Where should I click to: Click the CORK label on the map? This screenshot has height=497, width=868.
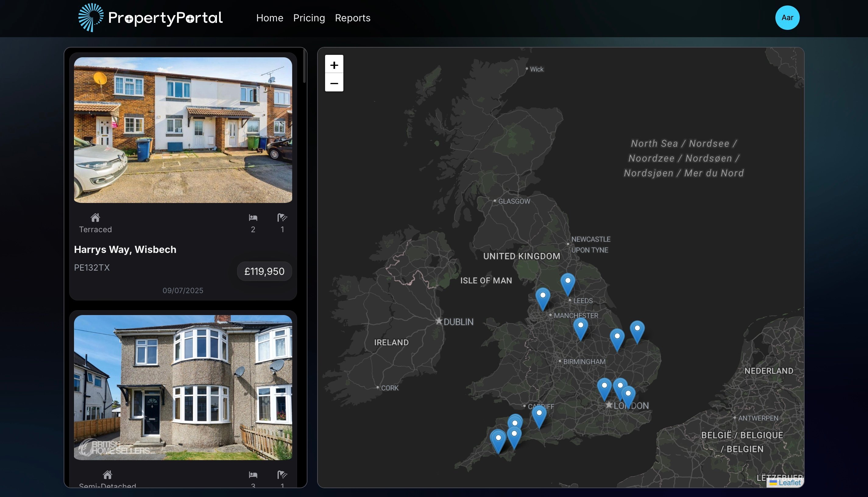(390, 388)
